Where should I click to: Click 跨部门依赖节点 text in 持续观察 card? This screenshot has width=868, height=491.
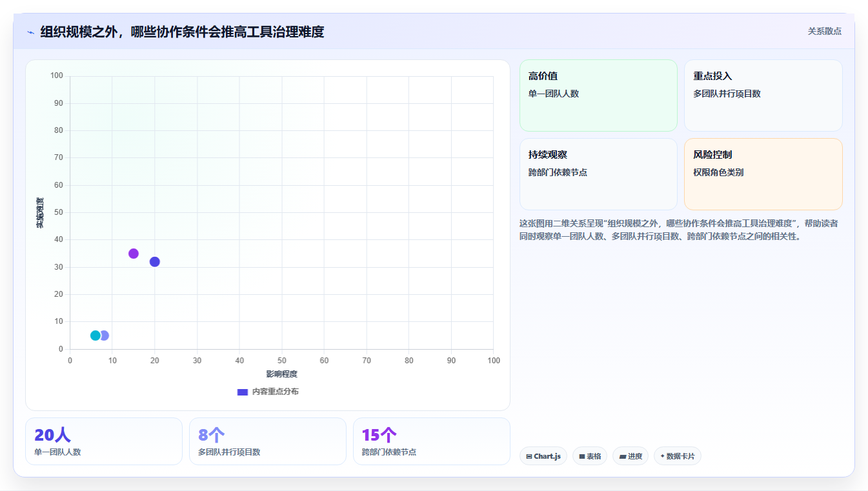(558, 172)
